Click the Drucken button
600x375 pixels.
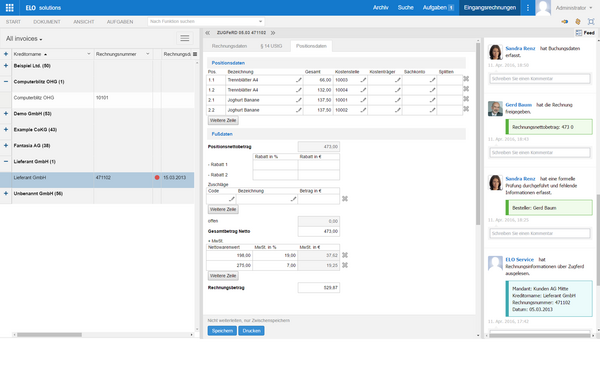[251, 331]
